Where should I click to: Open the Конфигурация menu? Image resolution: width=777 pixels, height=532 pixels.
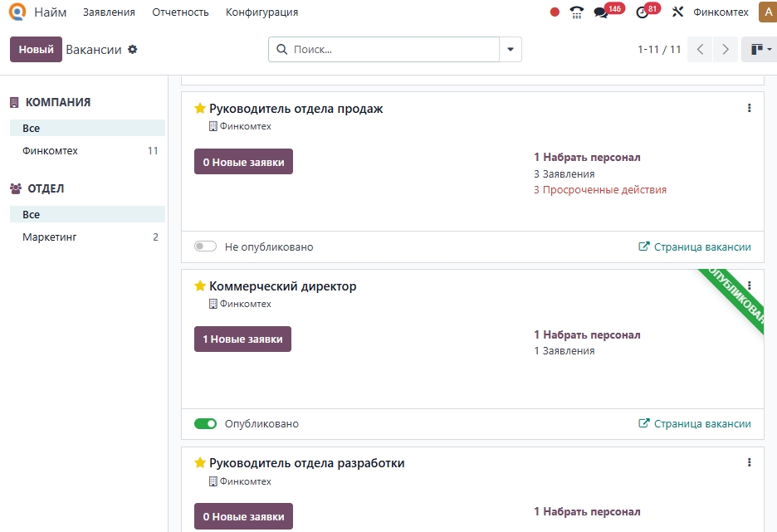tap(261, 12)
